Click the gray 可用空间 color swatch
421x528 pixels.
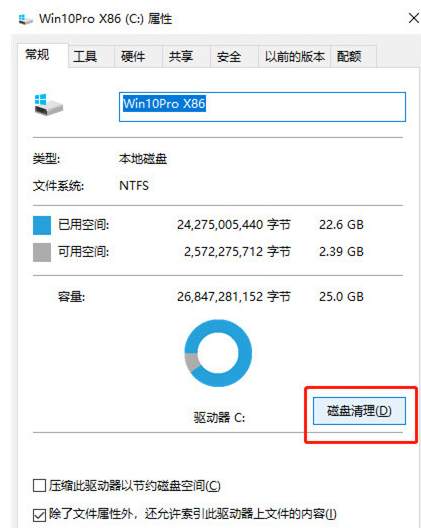42,252
